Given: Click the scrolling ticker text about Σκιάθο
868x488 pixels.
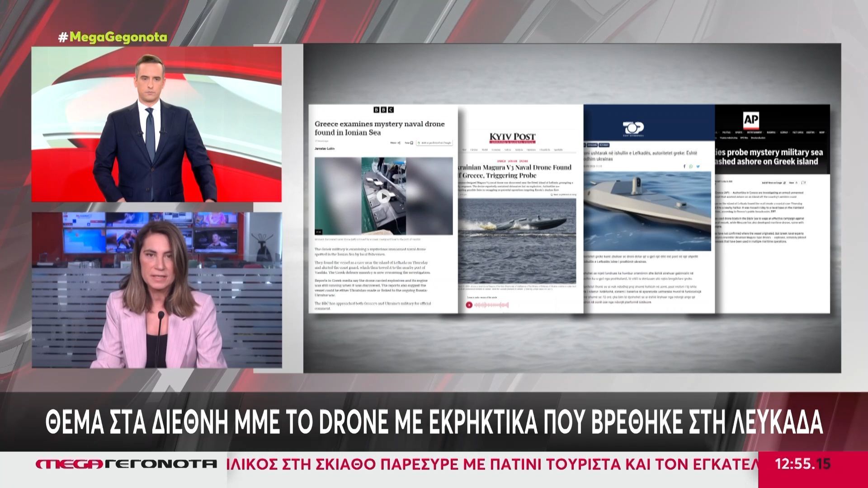Looking at the screenshot, I should click(493, 464).
